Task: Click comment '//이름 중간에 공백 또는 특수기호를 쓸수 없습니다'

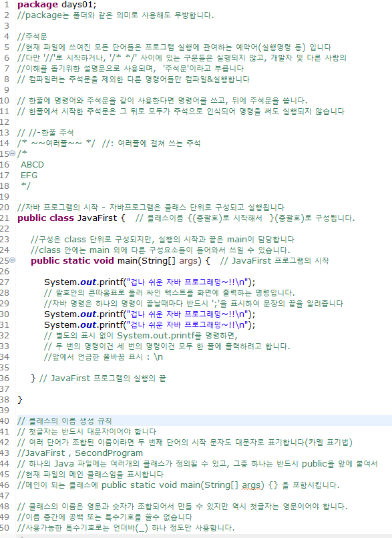Action: pos(105,517)
